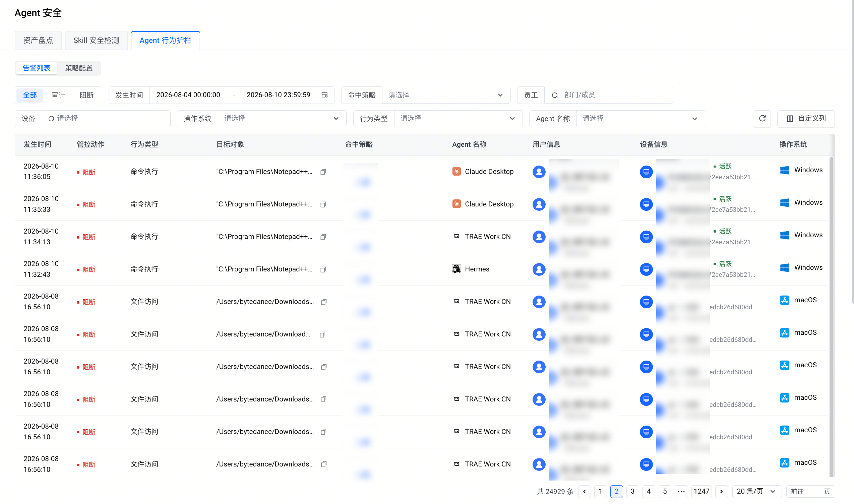Click start date 2026-08-04 00:00:00 field
The height and width of the screenshot is (504, 854).
coord(188,95)
